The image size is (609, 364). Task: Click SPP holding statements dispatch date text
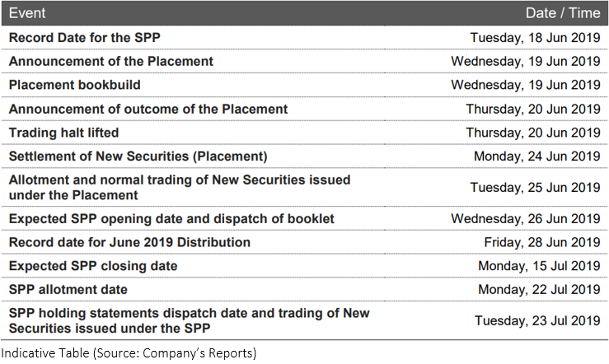190,321
